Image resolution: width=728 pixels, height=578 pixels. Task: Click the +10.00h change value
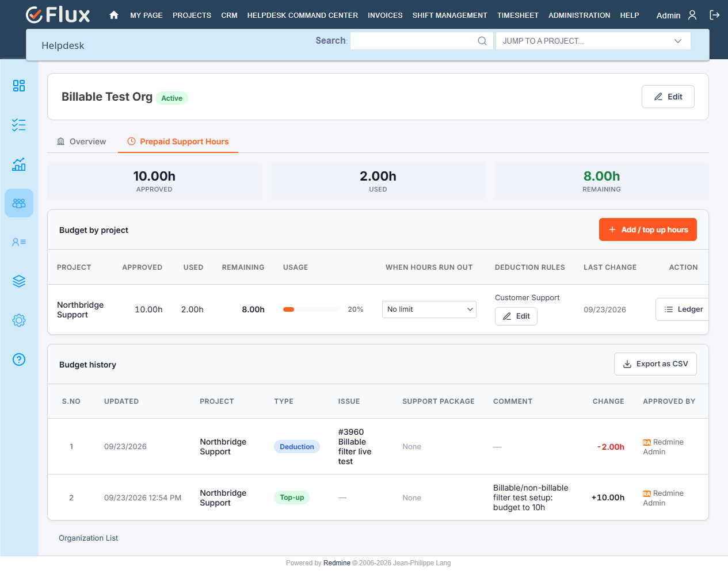coord(608,497)
